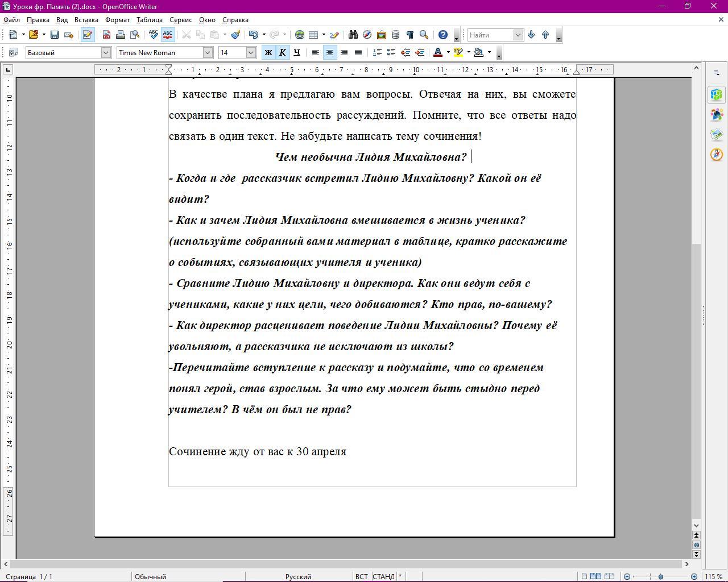The width and height of the screenshot is (728, 582).
Task: Click the find next down arrow
Action: tap(531, 35)
